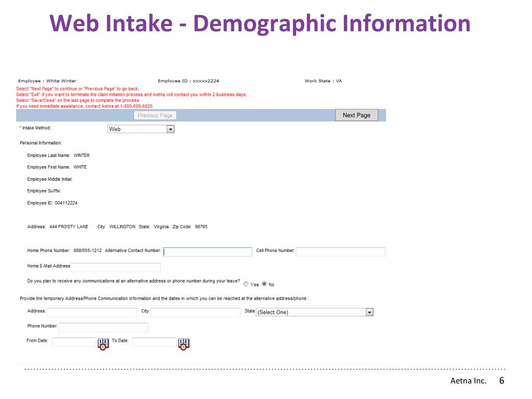Click the header text Work State : VA
Viewport: 532px width, 399px height.
[x=323, y=81]
